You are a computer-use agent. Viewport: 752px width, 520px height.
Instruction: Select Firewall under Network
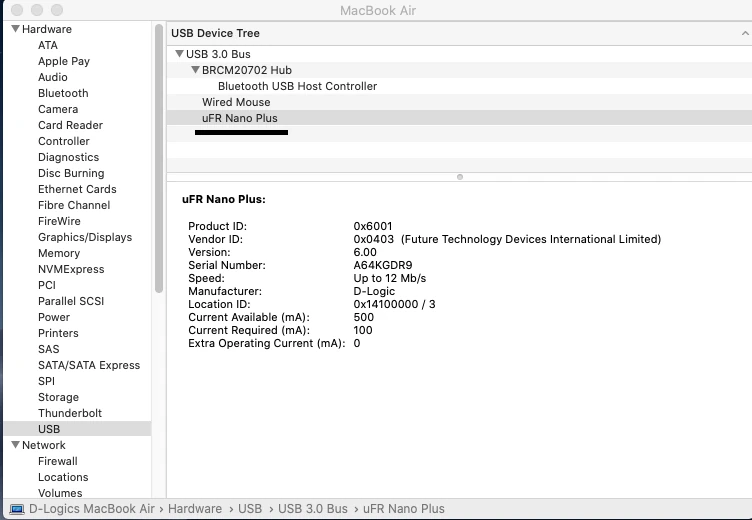point(58,461)
